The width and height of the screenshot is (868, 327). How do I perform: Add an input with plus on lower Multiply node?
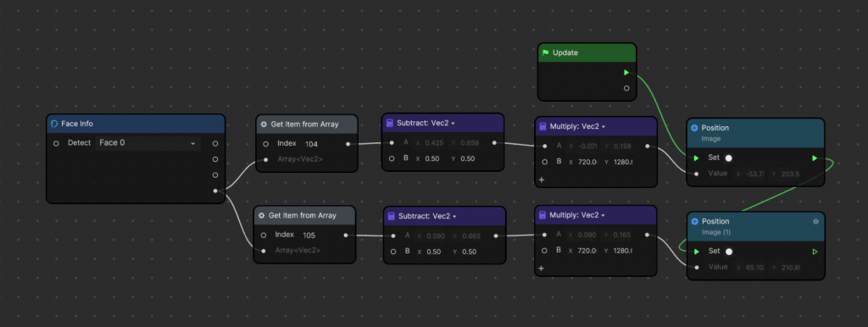pyautogui.click(x=542, y=269)
